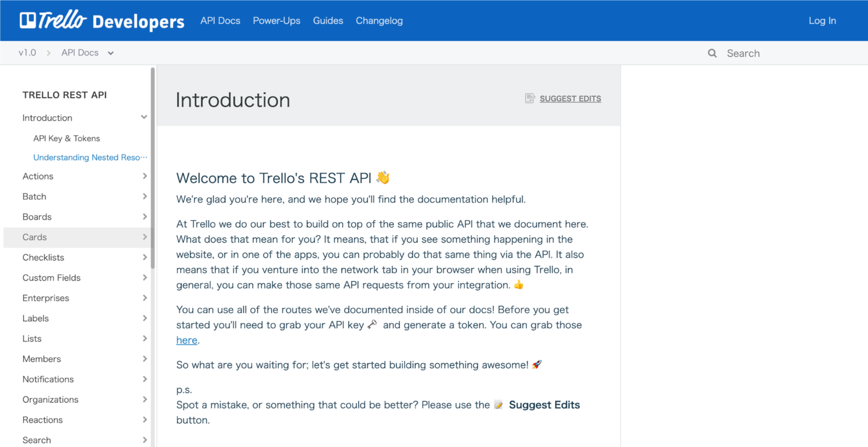
Task: Click the Trello Developers logo
Action: pos(102,20)
